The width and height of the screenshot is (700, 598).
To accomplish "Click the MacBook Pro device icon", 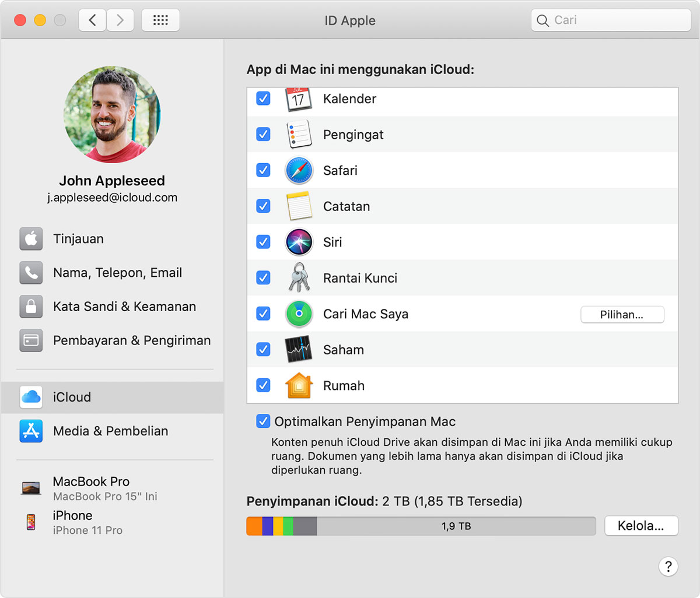I will (31, 488).
